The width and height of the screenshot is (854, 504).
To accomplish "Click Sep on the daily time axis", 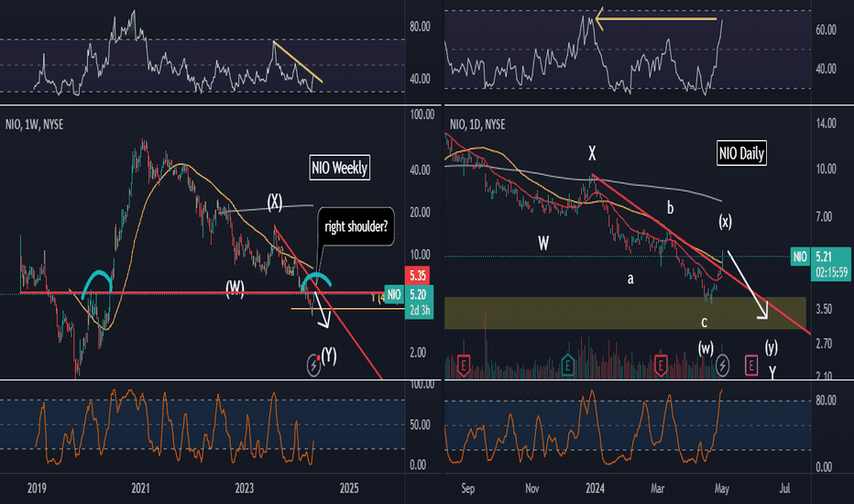I will pos(468,488).
